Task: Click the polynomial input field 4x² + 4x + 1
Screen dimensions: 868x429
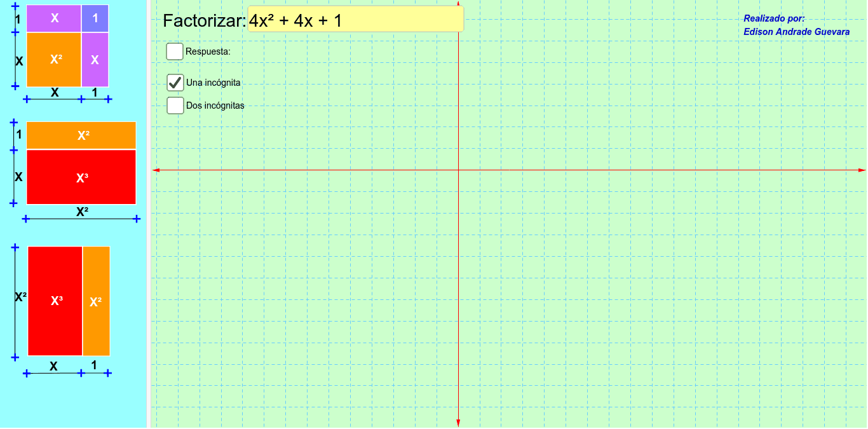Action: [356, 20]
